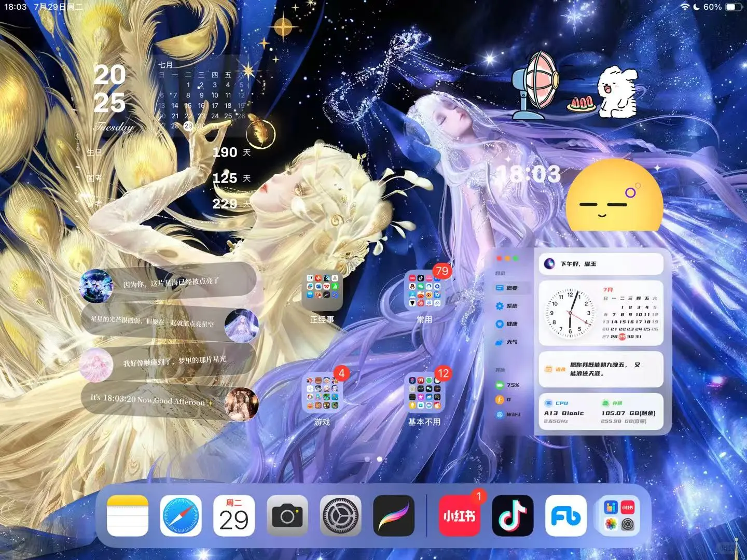The height and width of the screenshot is (560, 747).
Task: Tap the 星星的光芒很微弱 chat bubble
Action: coord(169,323)
